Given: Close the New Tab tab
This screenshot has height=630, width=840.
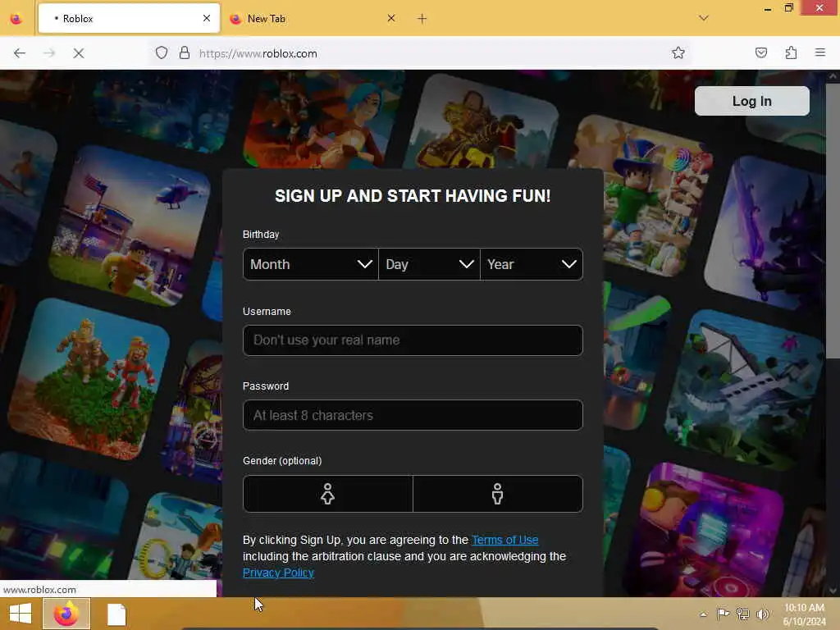Looking at the screenshot, I should click(391, 18).
